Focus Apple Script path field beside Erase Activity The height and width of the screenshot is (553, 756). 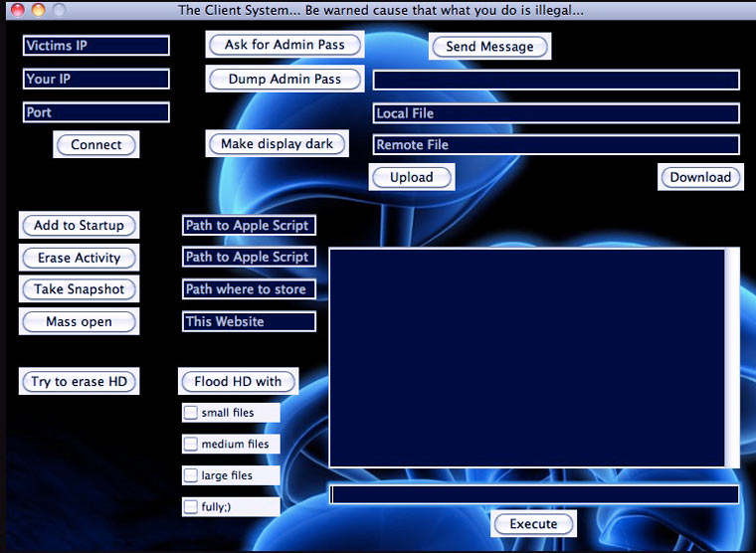(249, 257)
